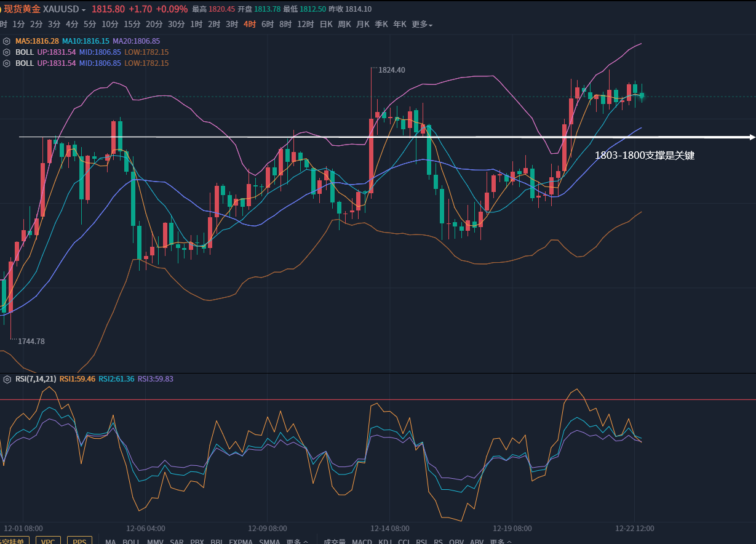Click the 开盘 value 1813.78

(x=267, y=10)
